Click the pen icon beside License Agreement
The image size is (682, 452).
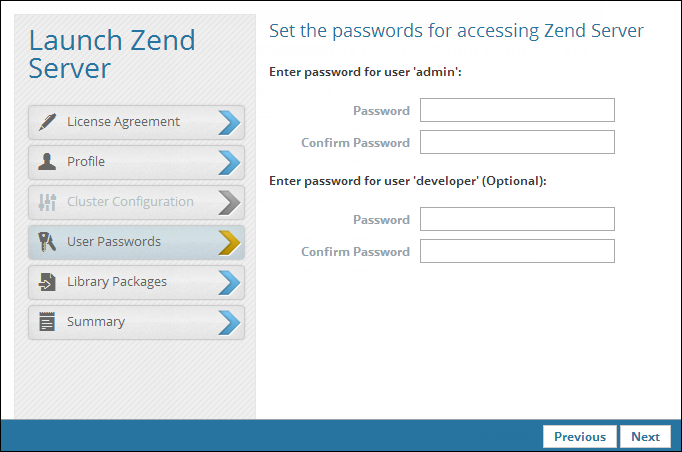tap(47, 122)
